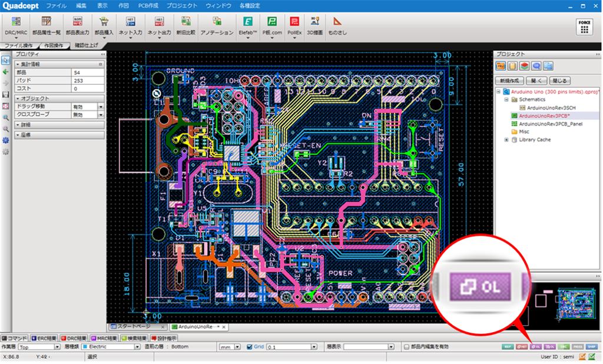Toggle the second purple OL status button
Screen dimensions: 603x364
(x=550, y=347)
